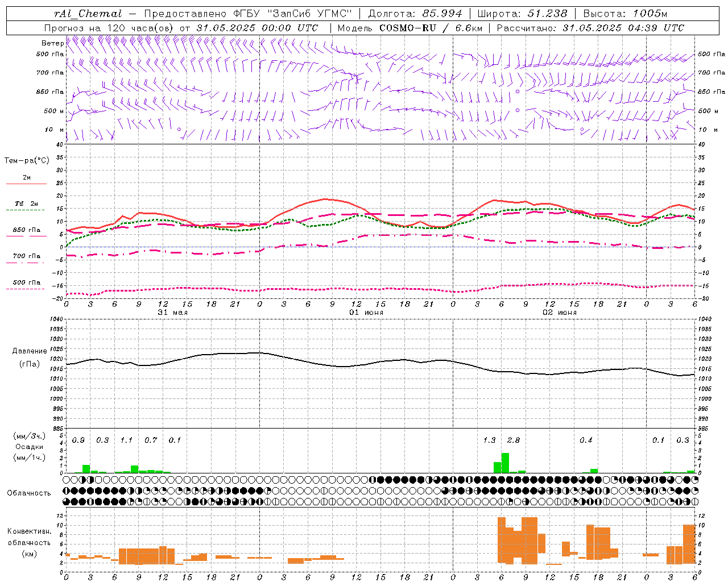Image resolution: width=728 pixels, height=582 pixels.
Task: Click the Конвективн. label of convective cloud panel
Action: (30, 531)
